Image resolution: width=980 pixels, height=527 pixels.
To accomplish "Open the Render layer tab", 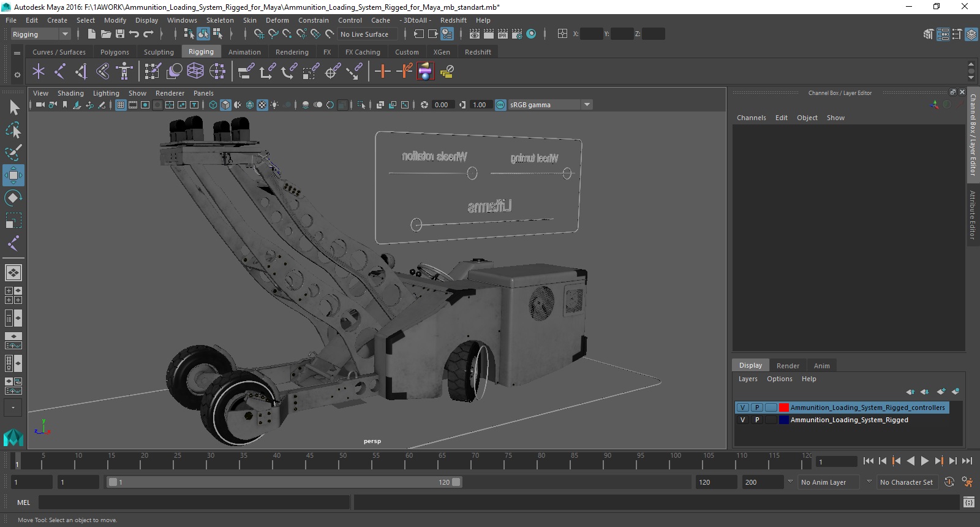I will click(788, 366).
